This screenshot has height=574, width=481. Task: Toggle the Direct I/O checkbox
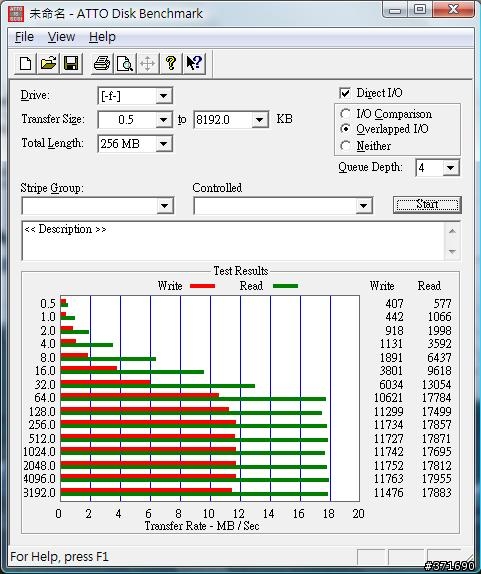pos(345,93)
